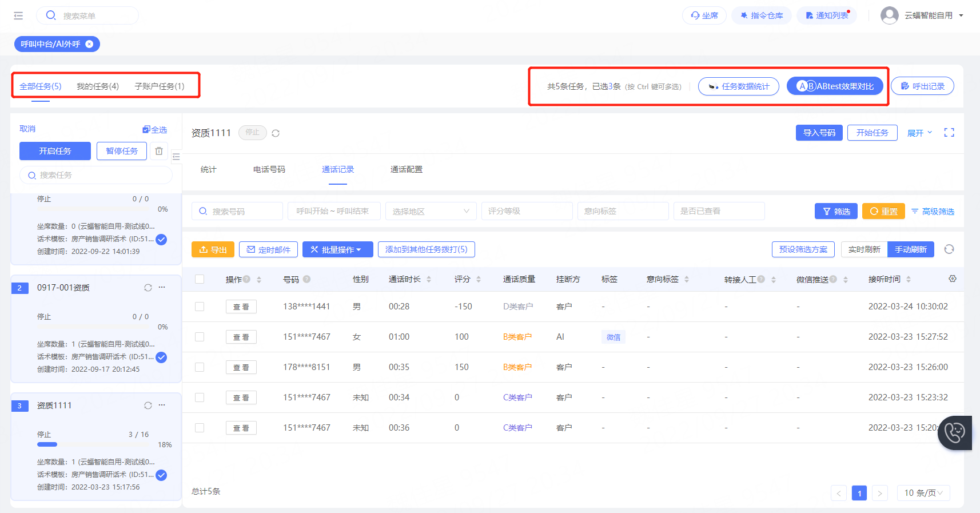Viewport: 980px width, 513px height.
Task: Open table column settings gear
Action: 953,279
